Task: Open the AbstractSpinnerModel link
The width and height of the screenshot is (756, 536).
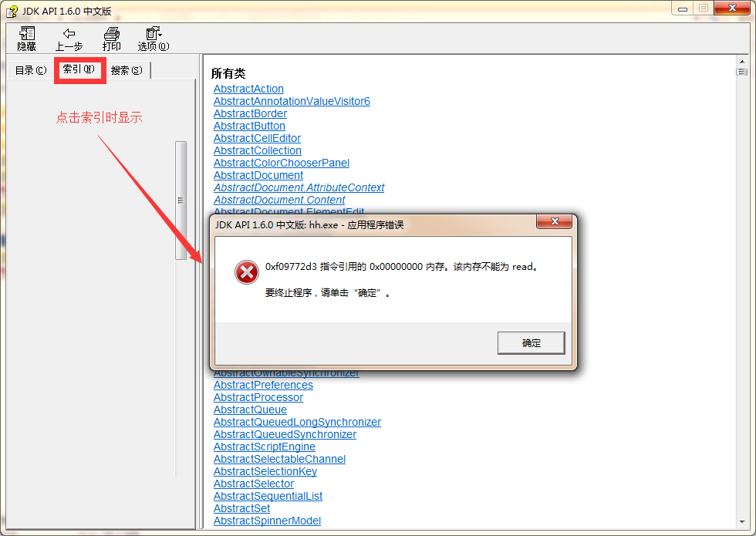Action: click(267, 521)
